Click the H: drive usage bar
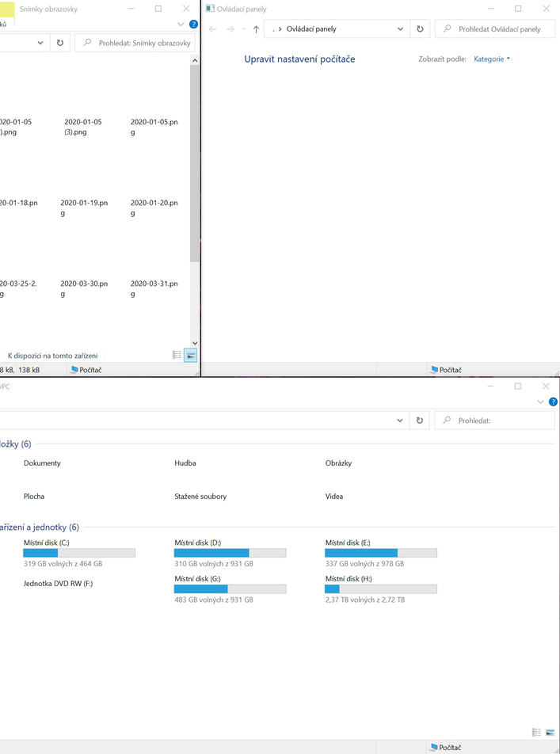This screenshot has width=560, height=754. click(x=381, y=589)
